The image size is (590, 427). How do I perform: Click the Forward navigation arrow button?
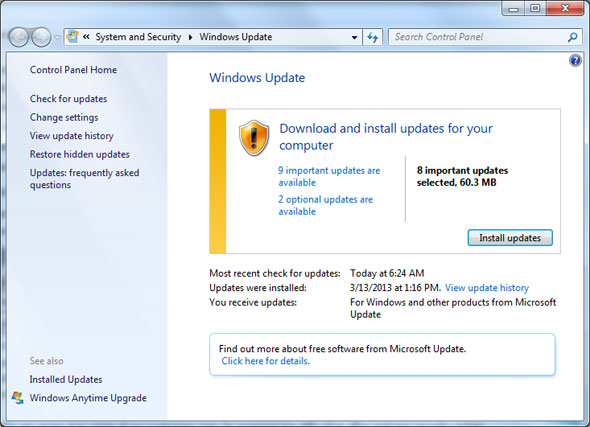[41, 37]
